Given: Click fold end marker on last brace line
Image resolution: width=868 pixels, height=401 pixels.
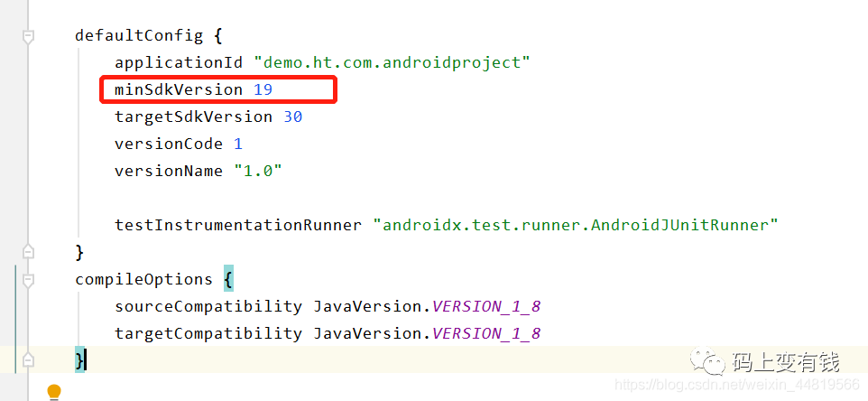Looking at the screenshot, I should point(28,361).
